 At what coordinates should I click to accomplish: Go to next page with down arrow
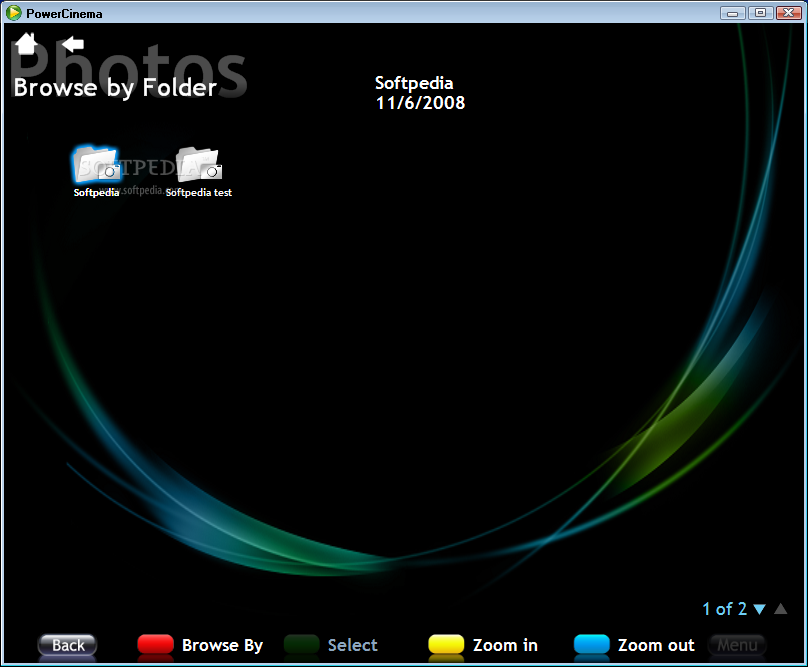tap(759, 609)
